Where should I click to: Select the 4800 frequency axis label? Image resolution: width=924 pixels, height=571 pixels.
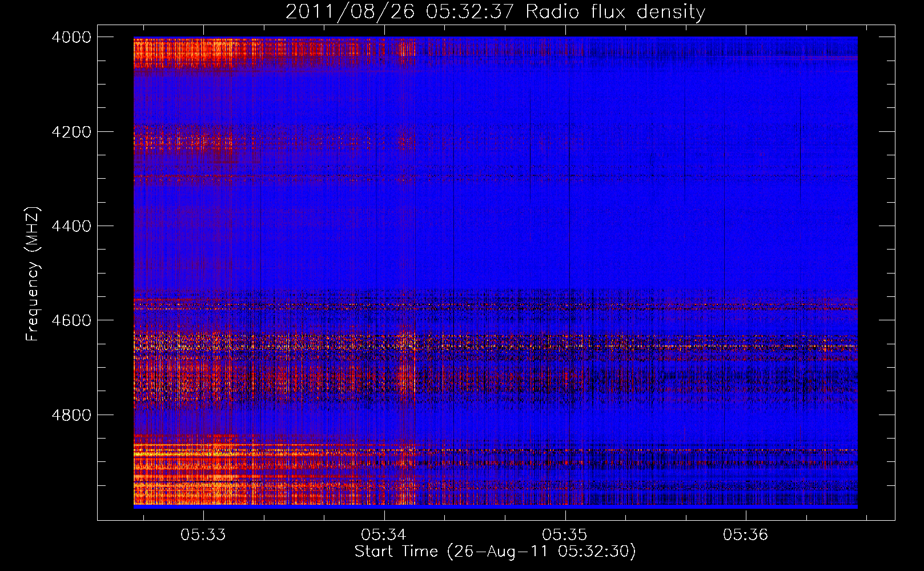tap(71, 415)
